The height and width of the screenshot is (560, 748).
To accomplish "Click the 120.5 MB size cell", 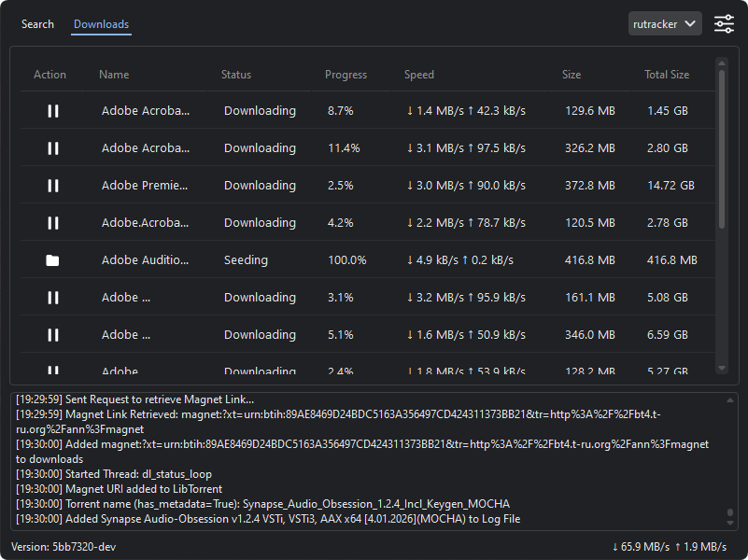I will pos(589,222).
